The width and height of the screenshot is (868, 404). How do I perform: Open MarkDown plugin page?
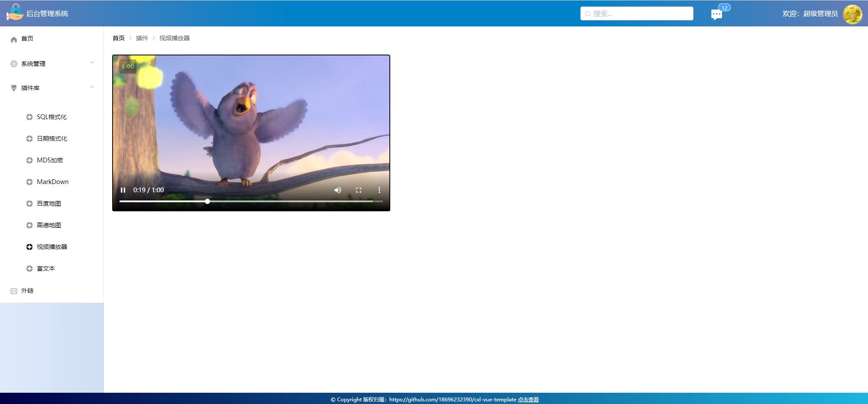[x=52, y=182]
